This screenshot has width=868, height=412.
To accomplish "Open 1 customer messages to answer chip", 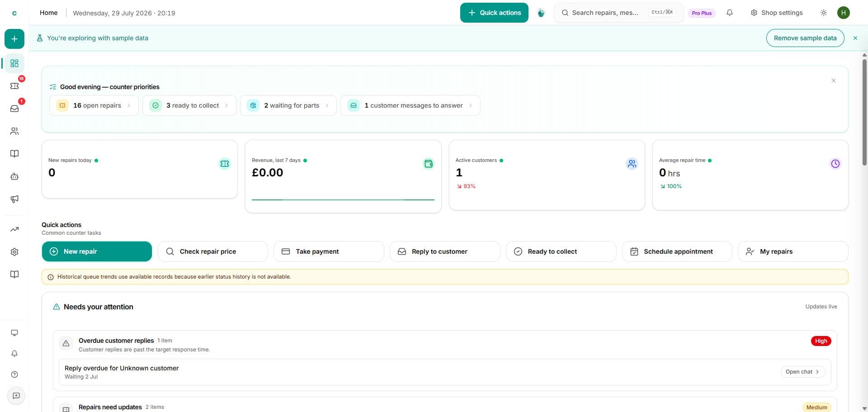I will pyautogui.click(x=410, y=105).
